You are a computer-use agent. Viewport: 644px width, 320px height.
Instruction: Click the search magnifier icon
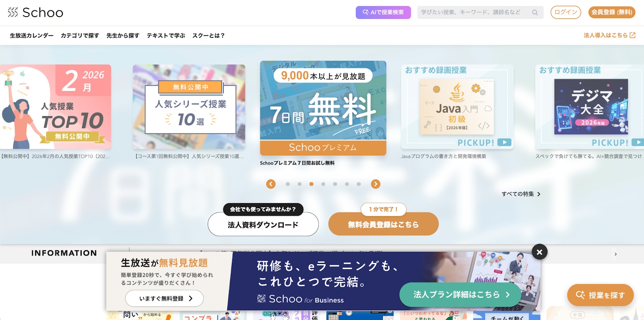535,12
